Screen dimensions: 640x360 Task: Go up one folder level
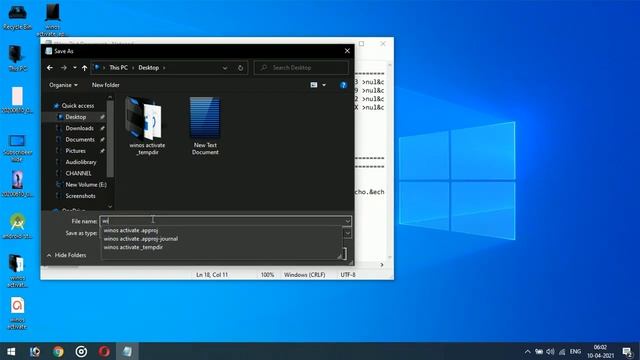pos(84,68)
